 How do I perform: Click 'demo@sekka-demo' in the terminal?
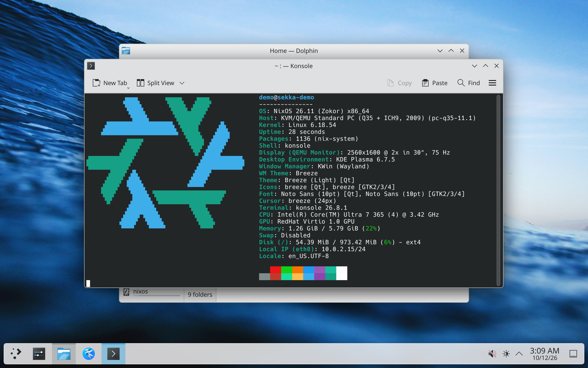(x=286, y=97)
